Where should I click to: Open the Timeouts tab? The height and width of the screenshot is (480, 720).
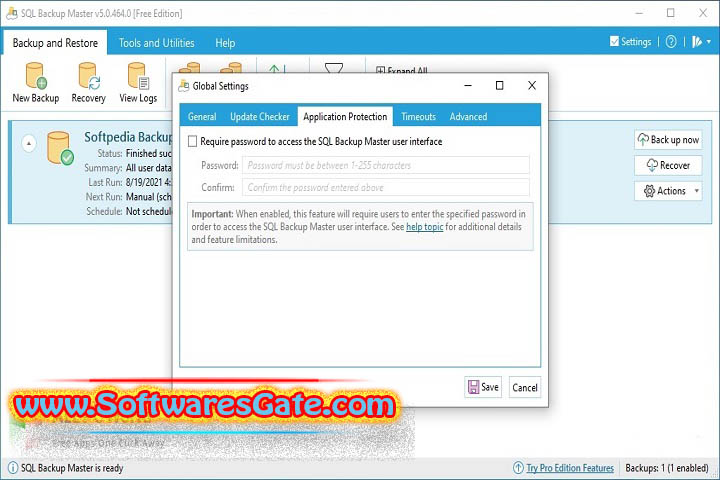418,117
